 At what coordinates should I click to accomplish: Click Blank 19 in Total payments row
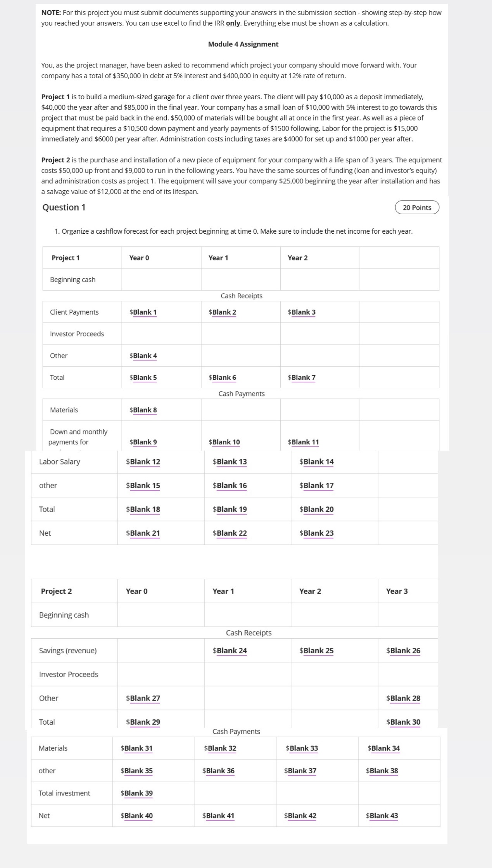click(231, 510)
